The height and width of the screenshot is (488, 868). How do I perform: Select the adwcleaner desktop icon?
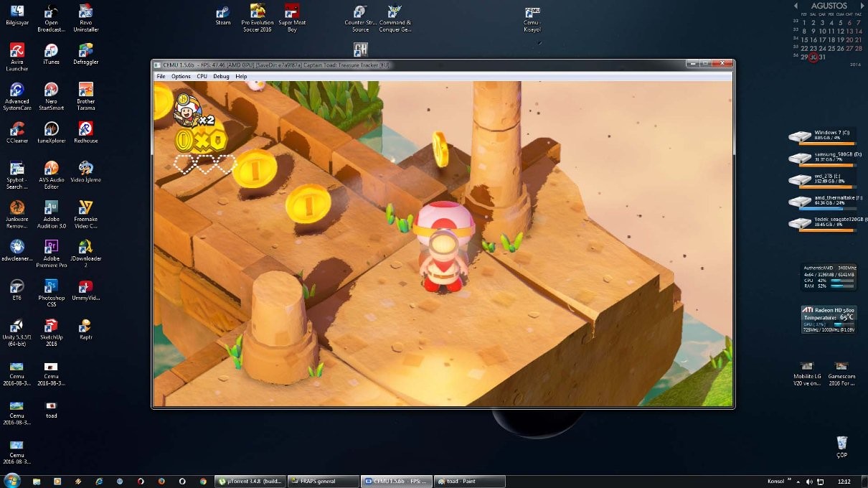[x=16, y=250]
